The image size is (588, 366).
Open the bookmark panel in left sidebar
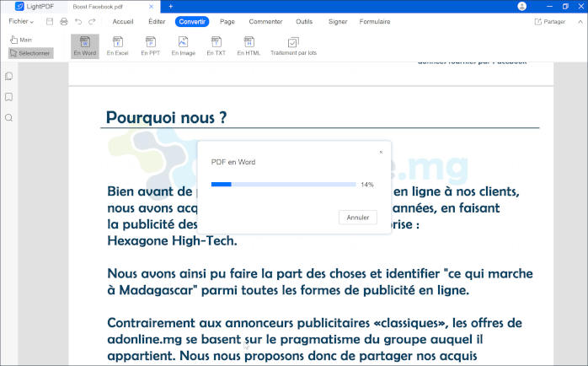coord(8,97)
